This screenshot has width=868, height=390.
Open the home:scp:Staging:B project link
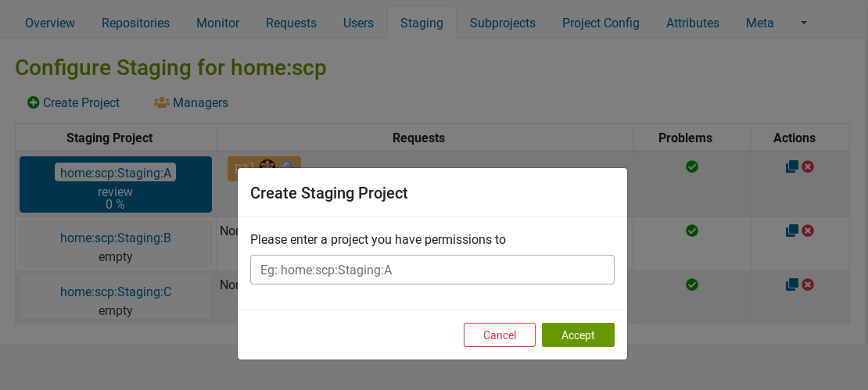pos(115,238)
